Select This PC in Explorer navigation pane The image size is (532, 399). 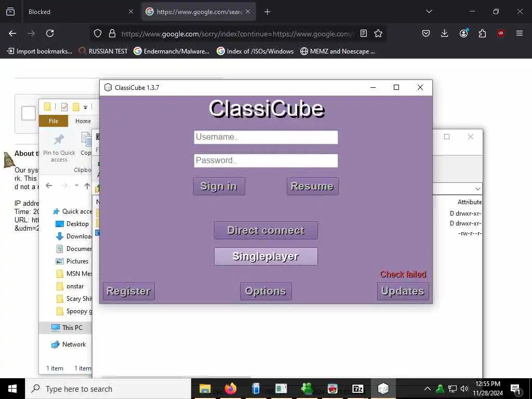tap(67, 328)
